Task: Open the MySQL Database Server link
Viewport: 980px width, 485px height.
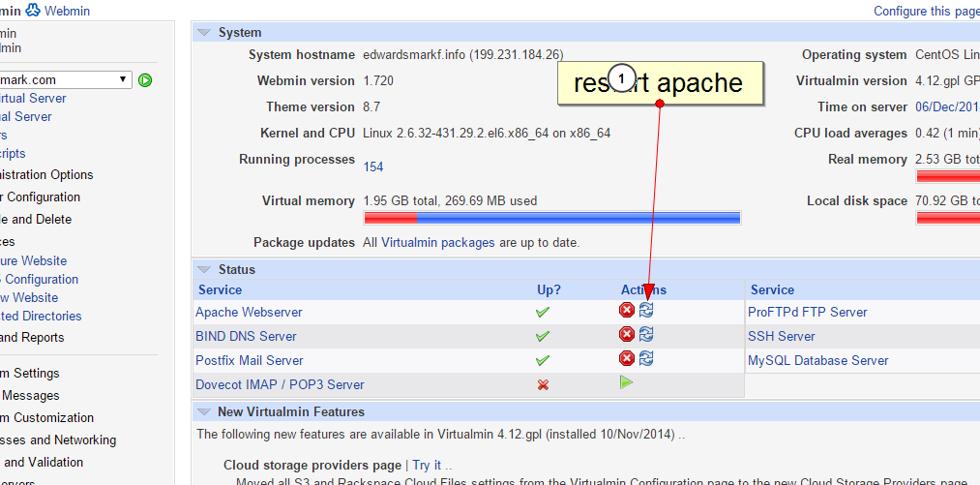Action: point(818,360)
